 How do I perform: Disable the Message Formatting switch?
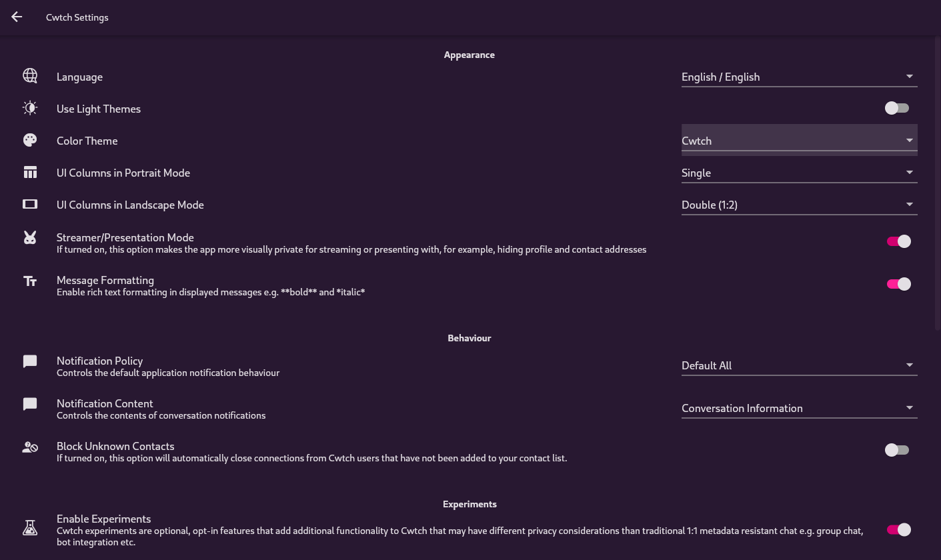[899, 284]
